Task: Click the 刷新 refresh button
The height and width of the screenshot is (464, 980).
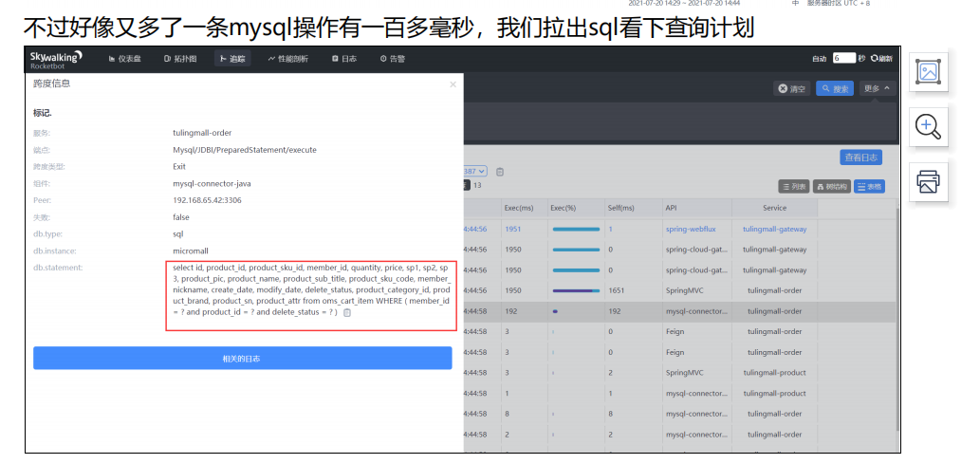Action: click(881, 59)
